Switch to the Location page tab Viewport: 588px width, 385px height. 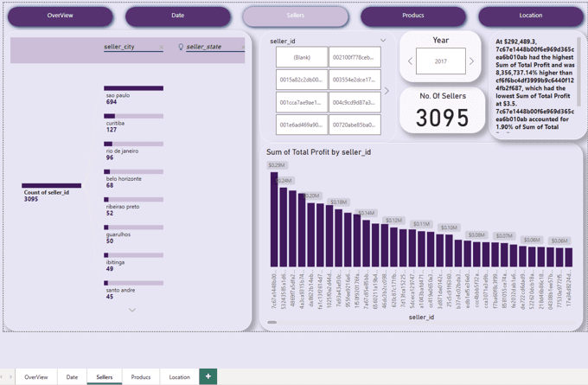[179, 376]
